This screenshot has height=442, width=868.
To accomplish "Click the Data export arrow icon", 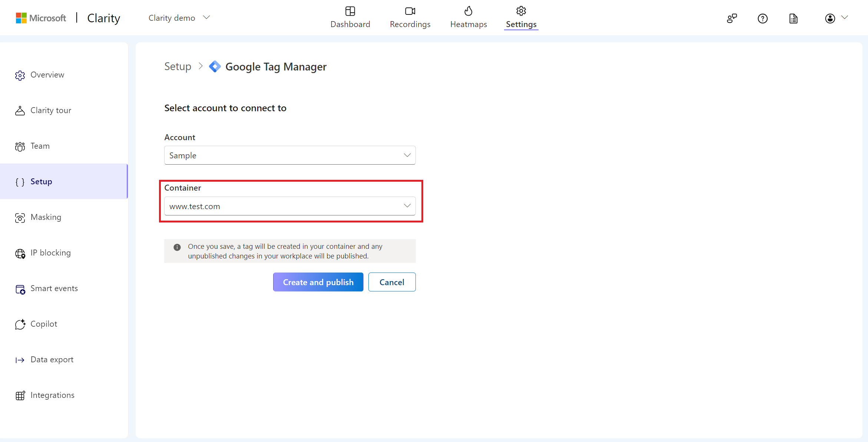I will click(20, 360).
